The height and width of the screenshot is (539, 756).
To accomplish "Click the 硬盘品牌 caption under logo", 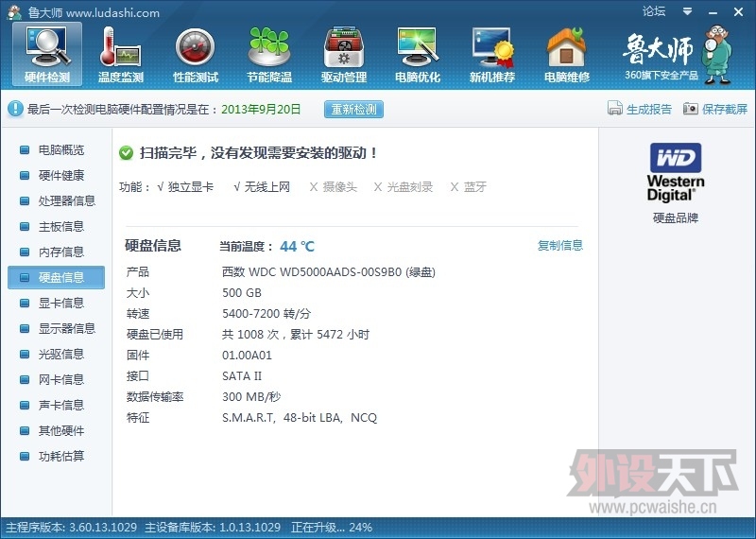I will tap(676, 217).
